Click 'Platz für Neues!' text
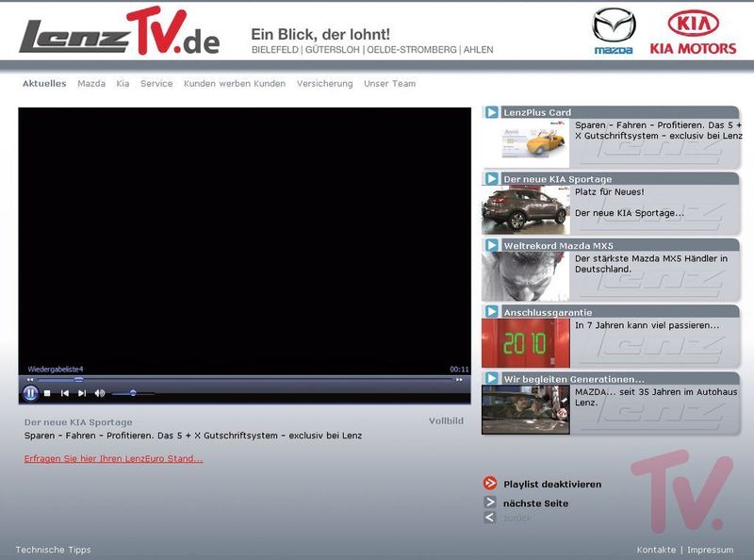754x560 pixels. 609,192
